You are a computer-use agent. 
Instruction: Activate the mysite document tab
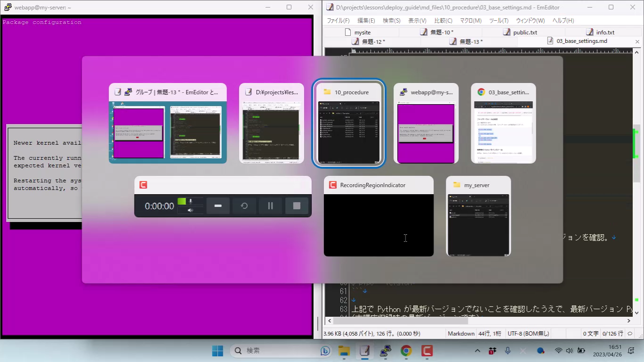[362, 33]
